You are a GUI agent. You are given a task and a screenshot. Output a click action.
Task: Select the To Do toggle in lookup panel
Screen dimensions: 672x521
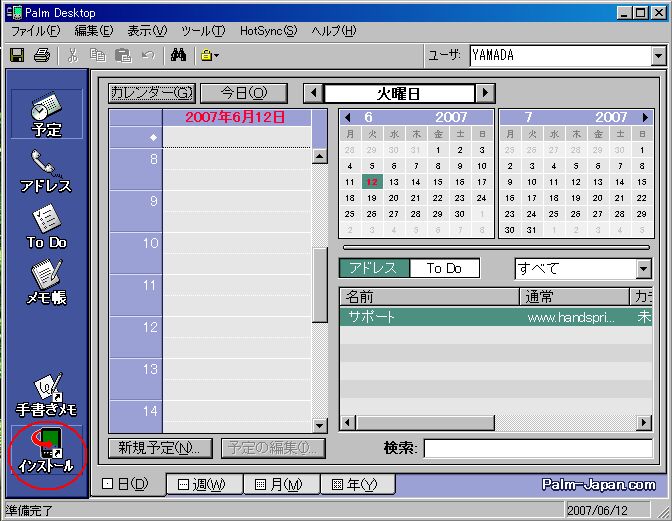(444, 268)
